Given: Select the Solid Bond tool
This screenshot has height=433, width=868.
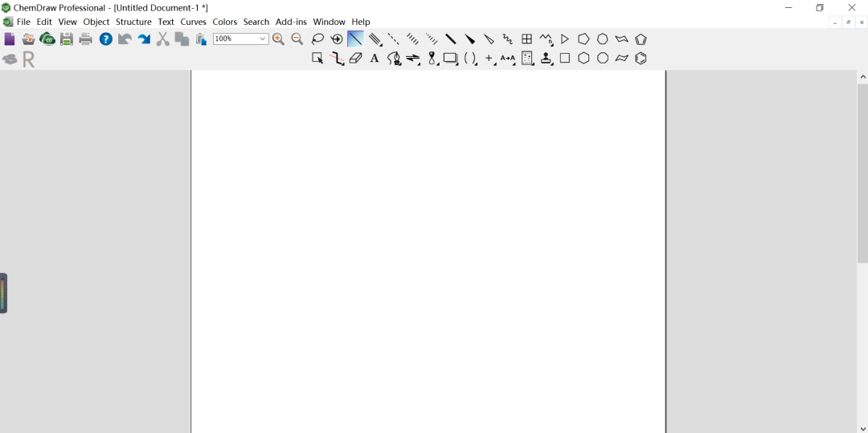Looking at the screenshot, I should click(x=355, y=39).
